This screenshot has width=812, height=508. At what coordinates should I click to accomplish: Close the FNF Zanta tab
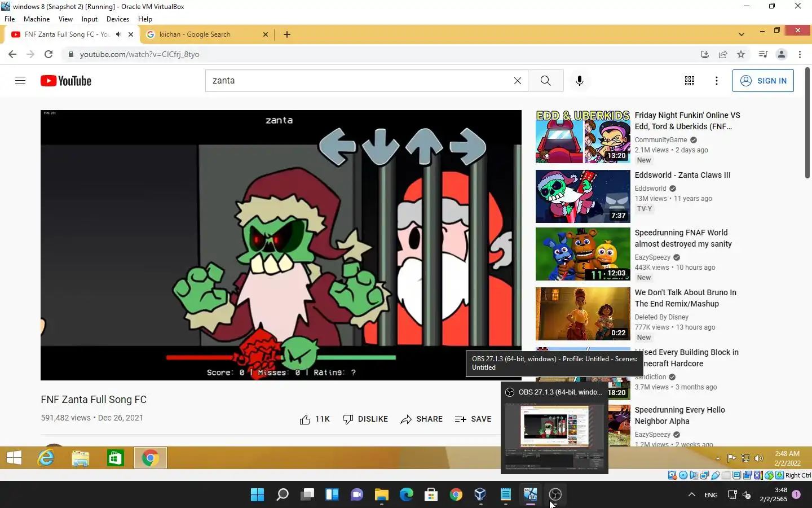coord(131,34)
